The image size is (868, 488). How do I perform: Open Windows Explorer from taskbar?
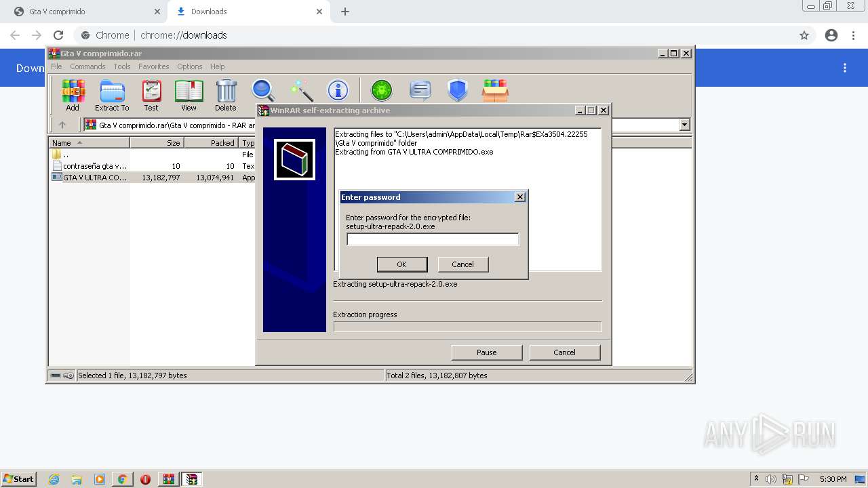pos(77,479)
